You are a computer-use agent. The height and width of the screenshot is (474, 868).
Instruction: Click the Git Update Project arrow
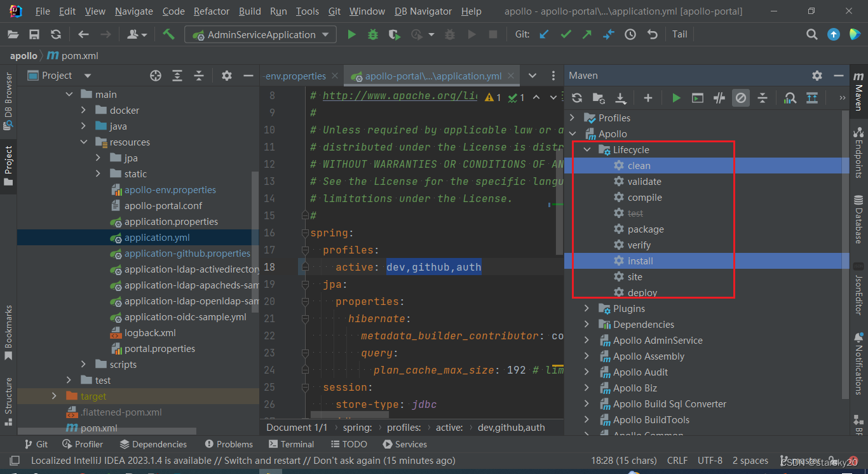point(544,34)
